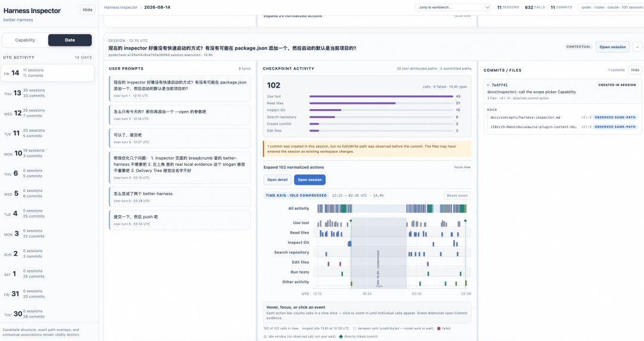Open user turn 2 prompt about --open
Image resolution: width=644 pixels, height=341 pixels.
[x=180, y=114]
